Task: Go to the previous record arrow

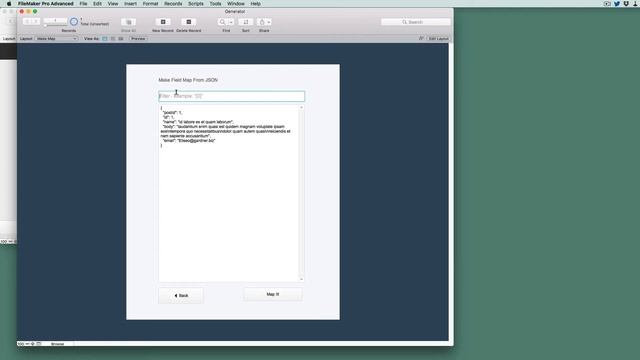Action: (27, 22)
